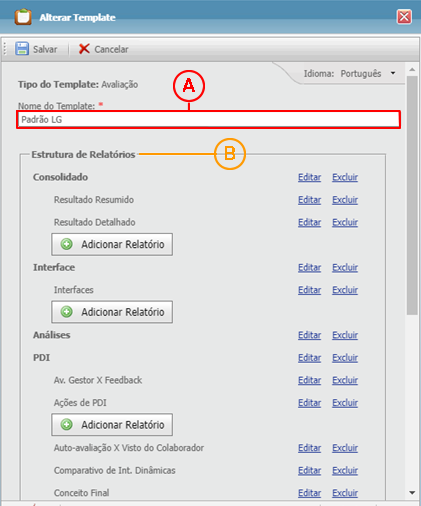Click the toolbar grip handle beside Salvar
The image size is (421, 506).
point(5,49)
